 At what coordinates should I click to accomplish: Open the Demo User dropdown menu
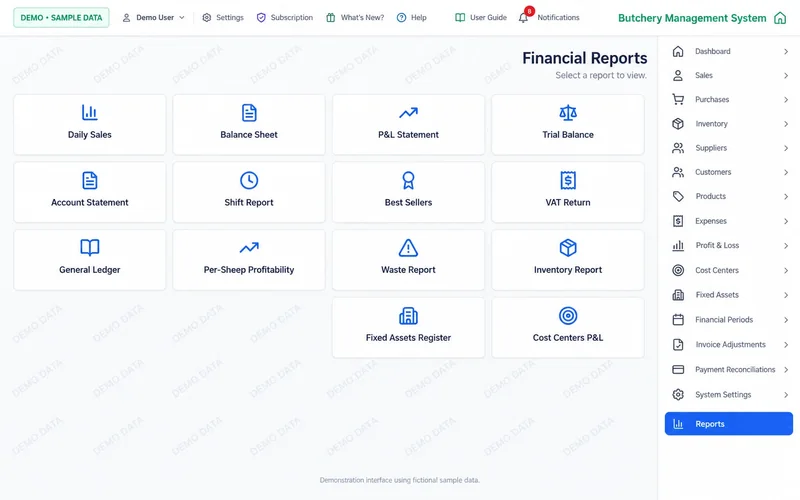[x=153, y=17]
